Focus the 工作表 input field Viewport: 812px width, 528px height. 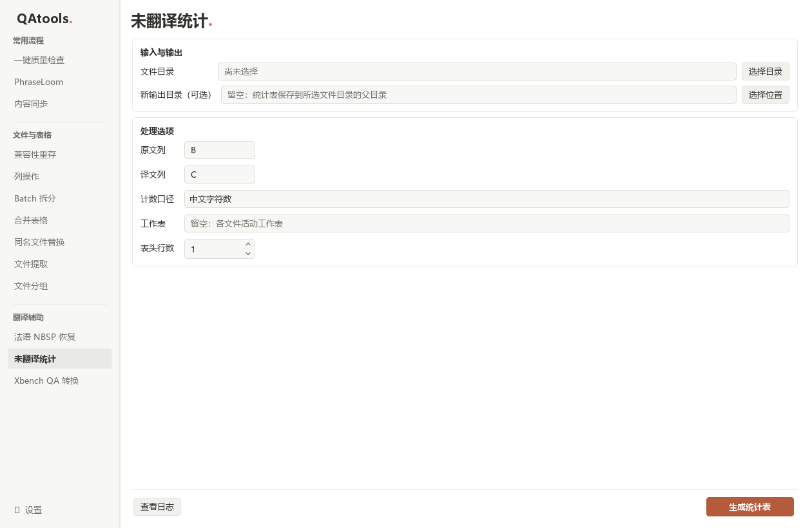(487, 223)
